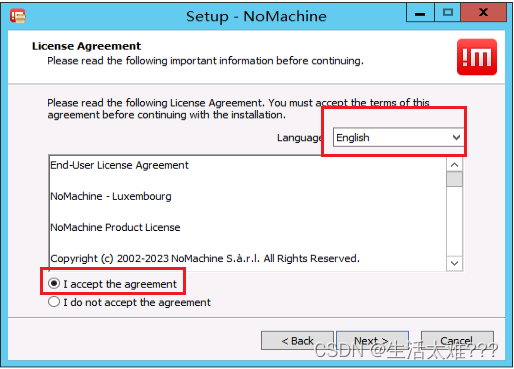Minimize the Setup window
Image resolution: width=514 pixels, height=369 pixels.
[x=420, y=13]
